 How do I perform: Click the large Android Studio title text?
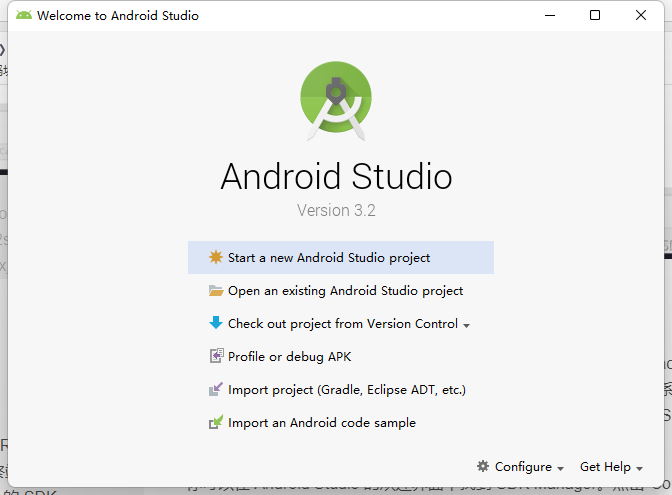[x=336, y=176]
